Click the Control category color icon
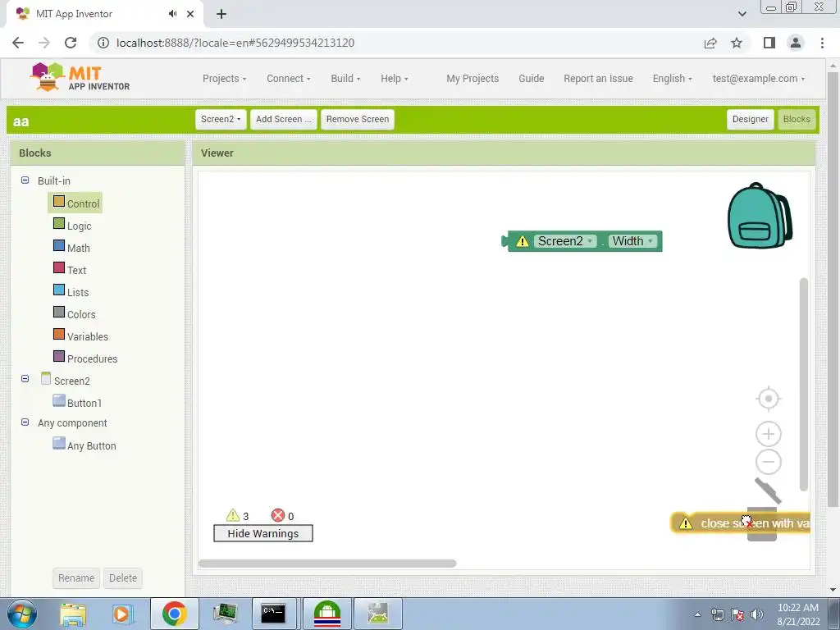The height and width of the screenshot is (630, 840). click(x=59, y=202)
